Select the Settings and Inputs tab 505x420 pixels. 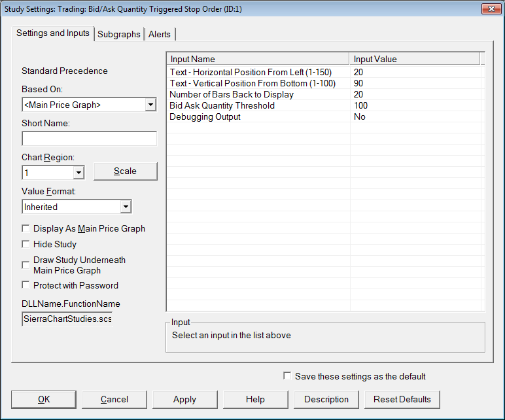53,33
